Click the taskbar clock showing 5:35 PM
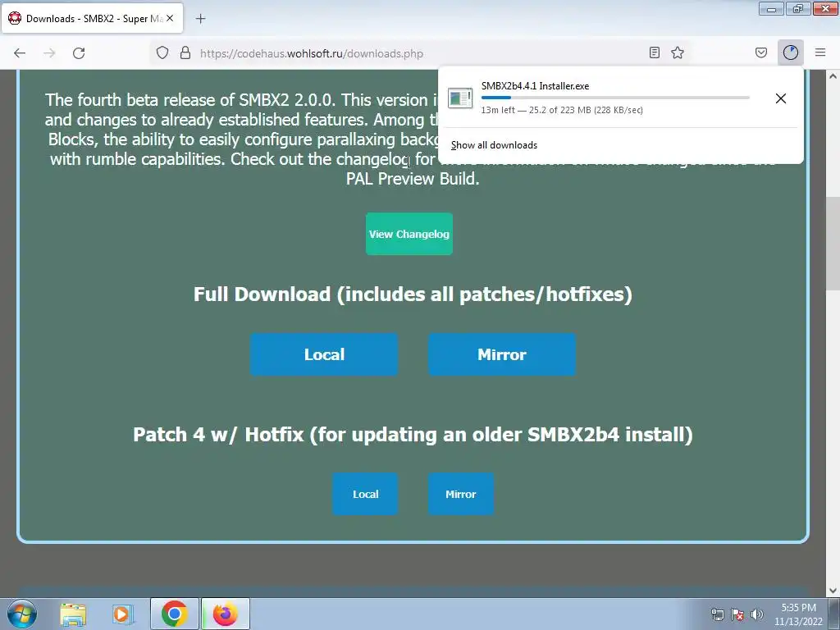840x630 pixels. [798, 614]
